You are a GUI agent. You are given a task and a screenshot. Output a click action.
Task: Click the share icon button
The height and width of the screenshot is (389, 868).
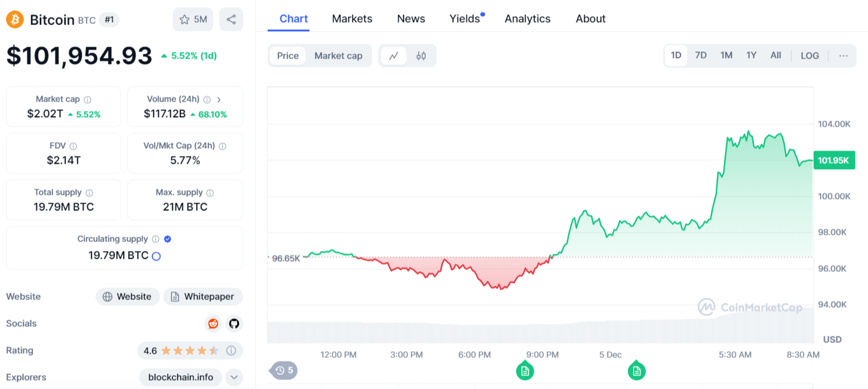click(231, 20)
